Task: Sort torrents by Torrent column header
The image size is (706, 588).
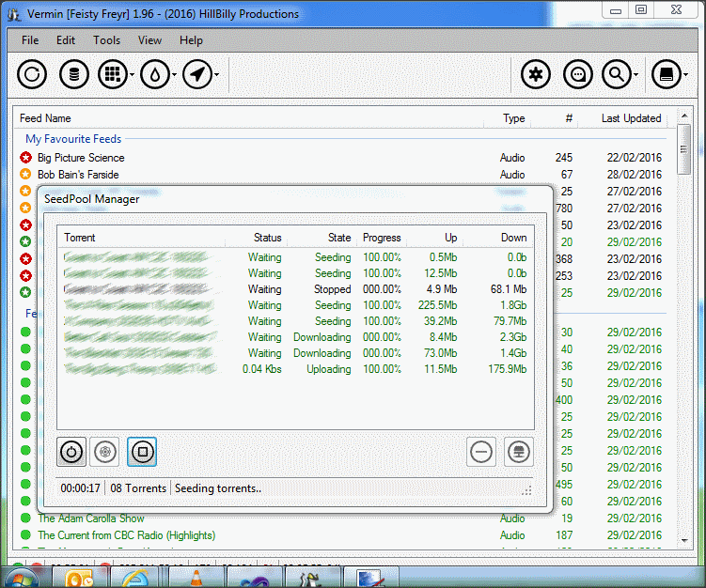Action: tap(141, 237)
